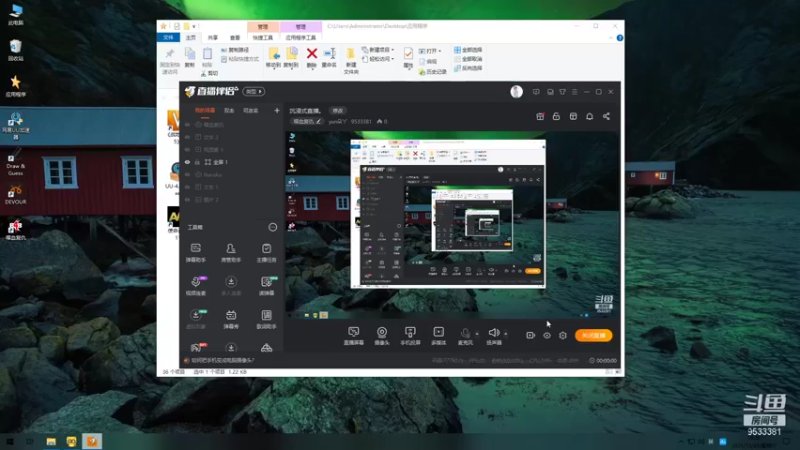Add a 摄像头 camera source

tap(382, 336)
